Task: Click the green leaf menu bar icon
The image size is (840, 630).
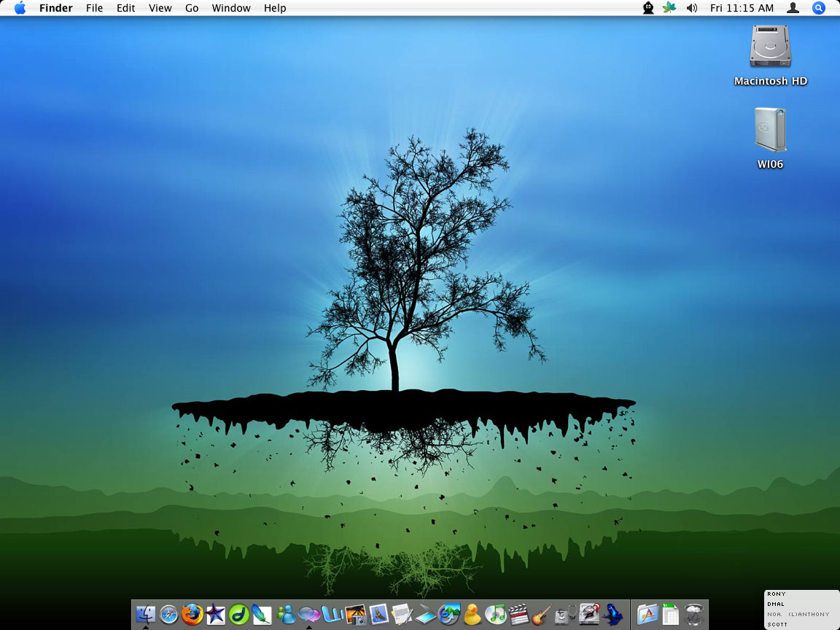Action: pyautogui.click(x=669, y=7)
